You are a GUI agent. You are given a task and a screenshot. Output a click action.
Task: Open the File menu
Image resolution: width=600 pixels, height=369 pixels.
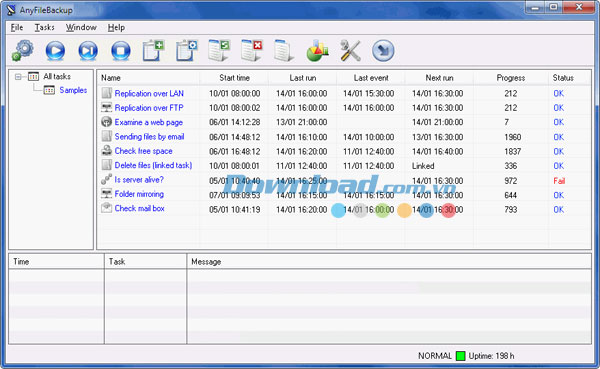tap(17, 28)
